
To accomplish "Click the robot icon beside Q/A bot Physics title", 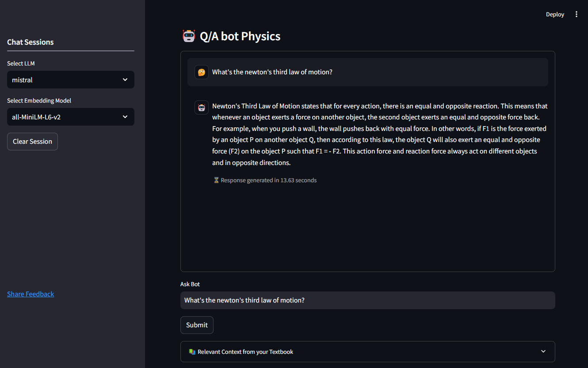I will (189, 36).
